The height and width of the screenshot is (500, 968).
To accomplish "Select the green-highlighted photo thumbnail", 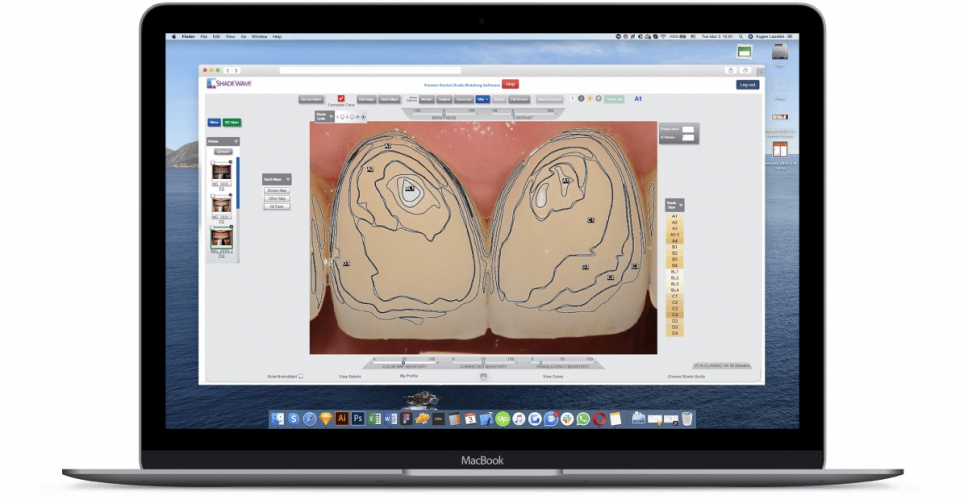I will (x=222, y=237).
